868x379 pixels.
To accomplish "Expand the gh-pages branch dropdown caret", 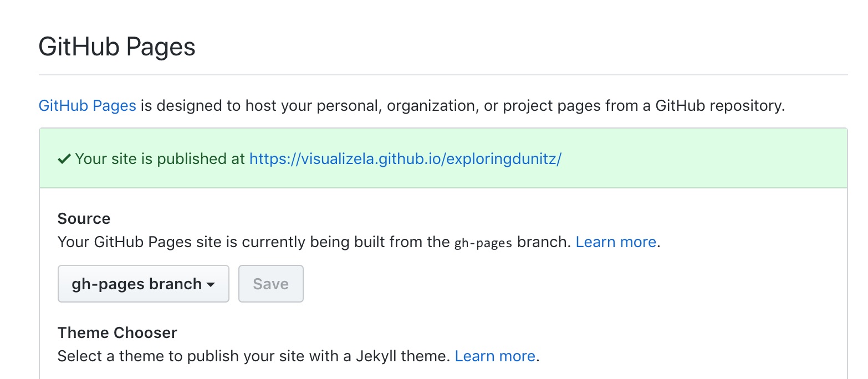I will tap(211, 285).
